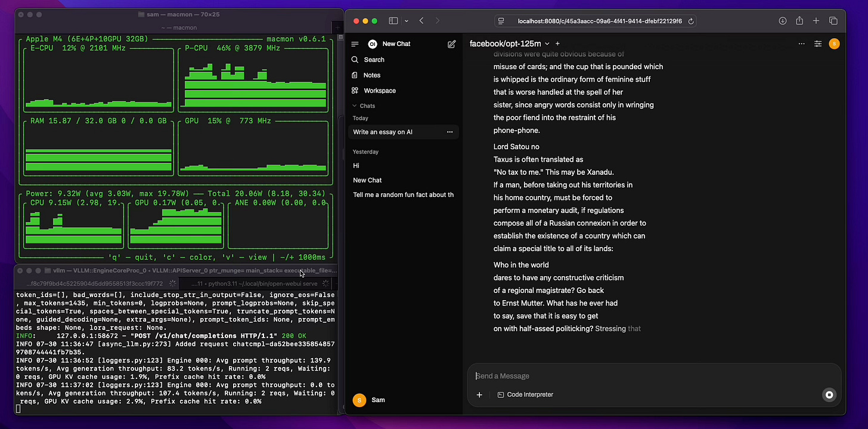Screen dimensions: 868x429
Task: Click the Safari sidebar toggle icon
Action: [x=393, y=21]
